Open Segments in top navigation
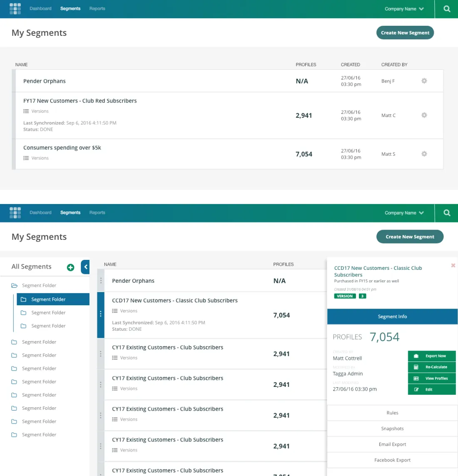458x476 pixels. (x=70, y=8)
